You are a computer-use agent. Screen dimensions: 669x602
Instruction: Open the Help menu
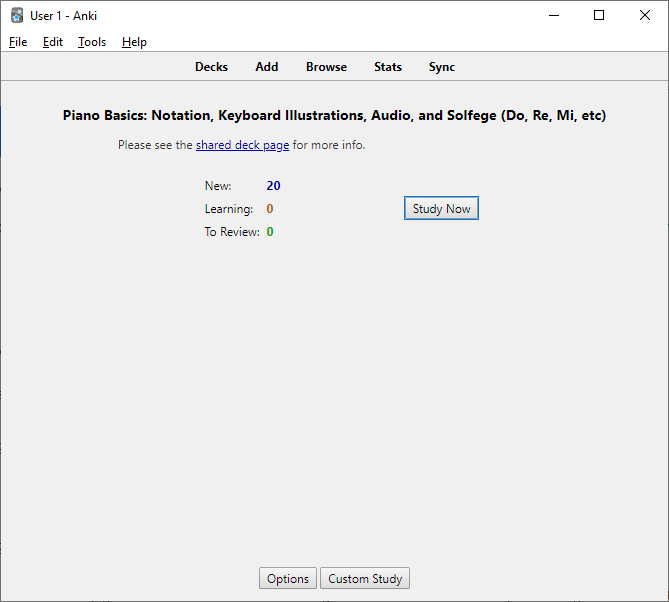point(134,42)
